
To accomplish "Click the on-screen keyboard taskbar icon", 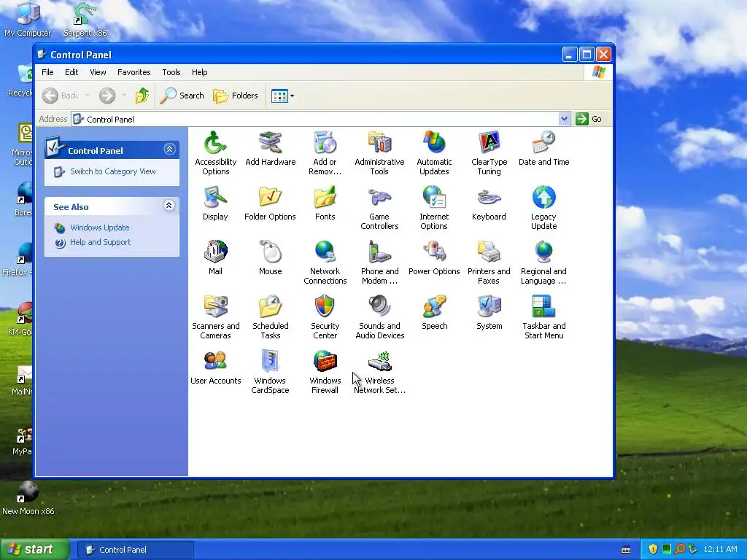I will [x=626, y=550].
